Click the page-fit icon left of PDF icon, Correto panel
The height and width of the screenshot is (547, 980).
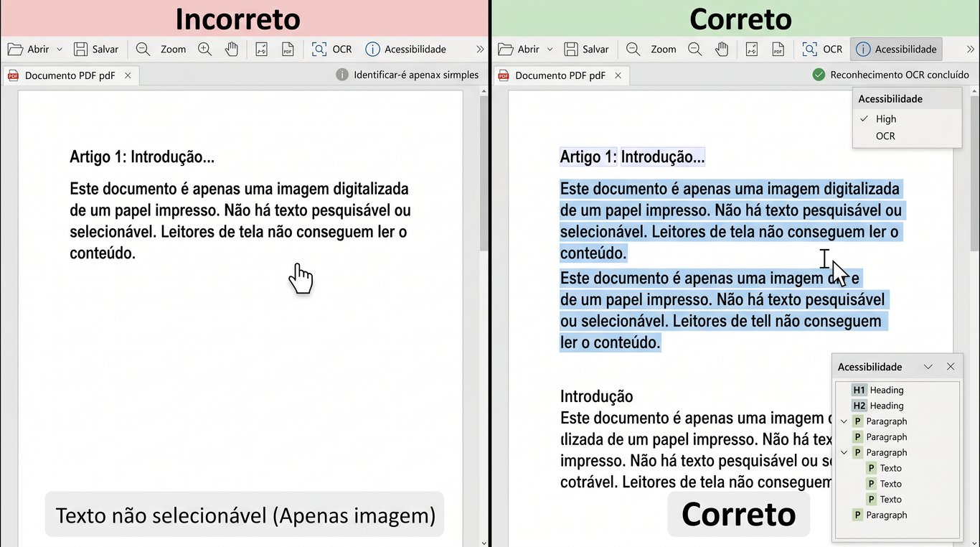(751, 50)
